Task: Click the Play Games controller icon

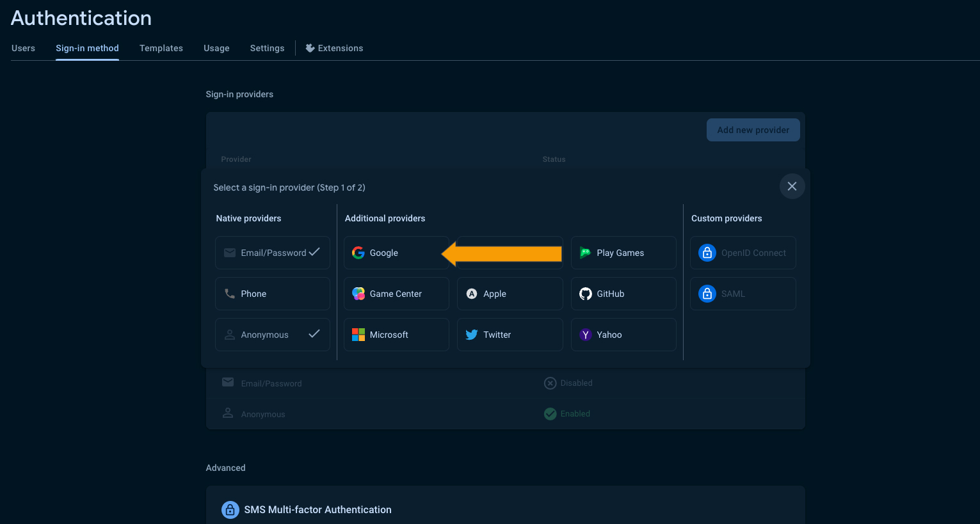Action: (x=585, y=253)
